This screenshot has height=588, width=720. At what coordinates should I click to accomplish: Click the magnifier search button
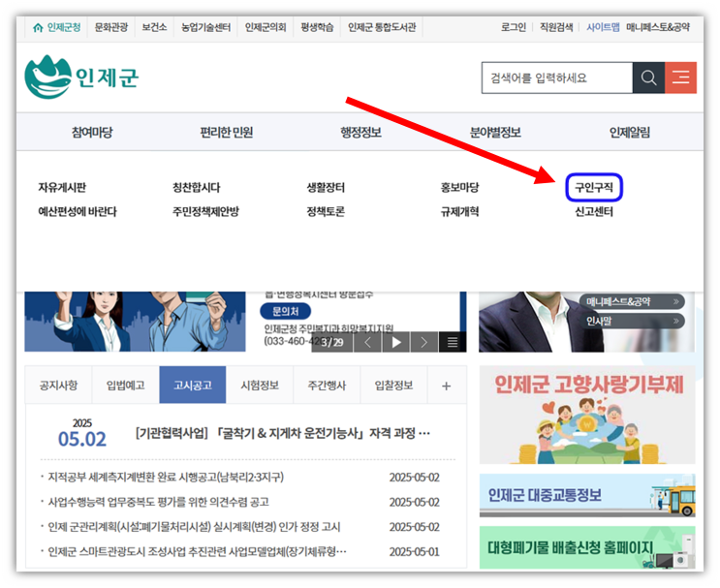click(x=648, y=77)
